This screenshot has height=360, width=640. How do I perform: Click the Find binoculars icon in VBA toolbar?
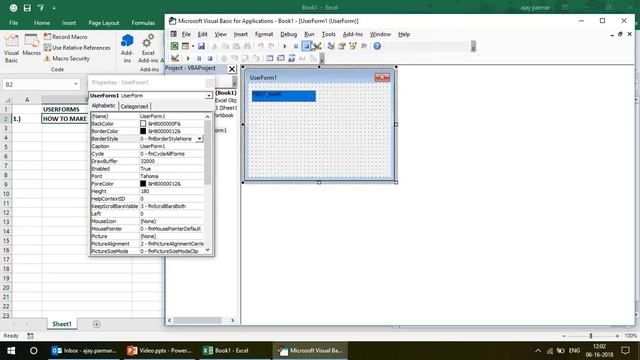pyautogui.click(x=247, y=46)
